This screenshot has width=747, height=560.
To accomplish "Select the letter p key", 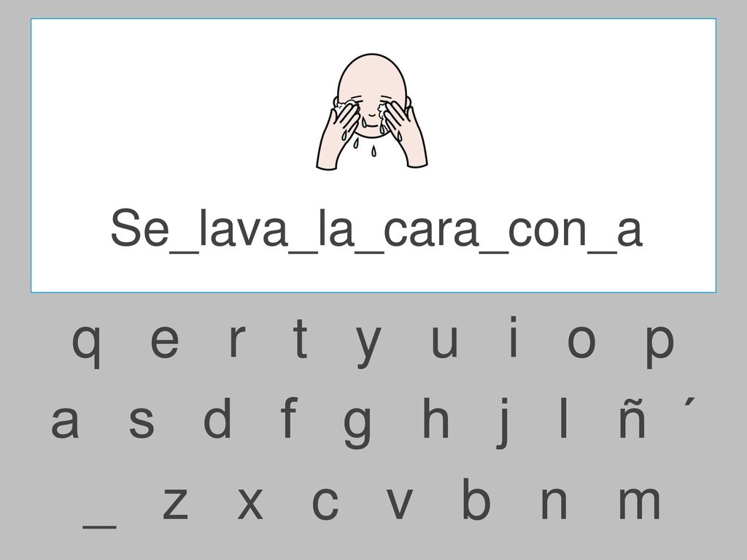I will tap(659, 346).
